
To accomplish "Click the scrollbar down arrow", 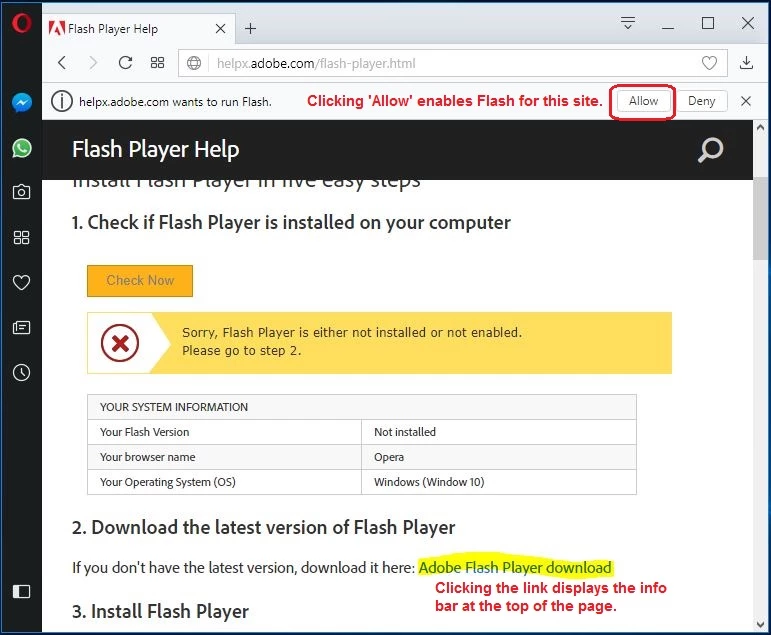I will click(760, 625).
